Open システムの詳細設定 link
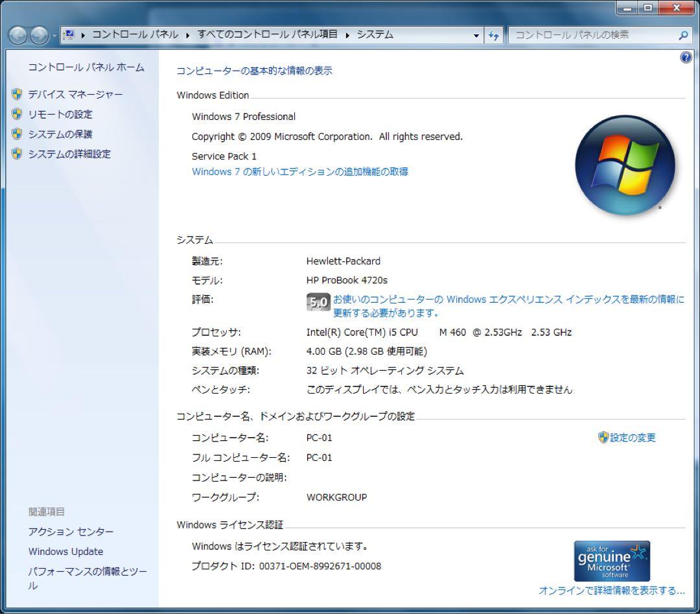 click(x=69, y=154)
